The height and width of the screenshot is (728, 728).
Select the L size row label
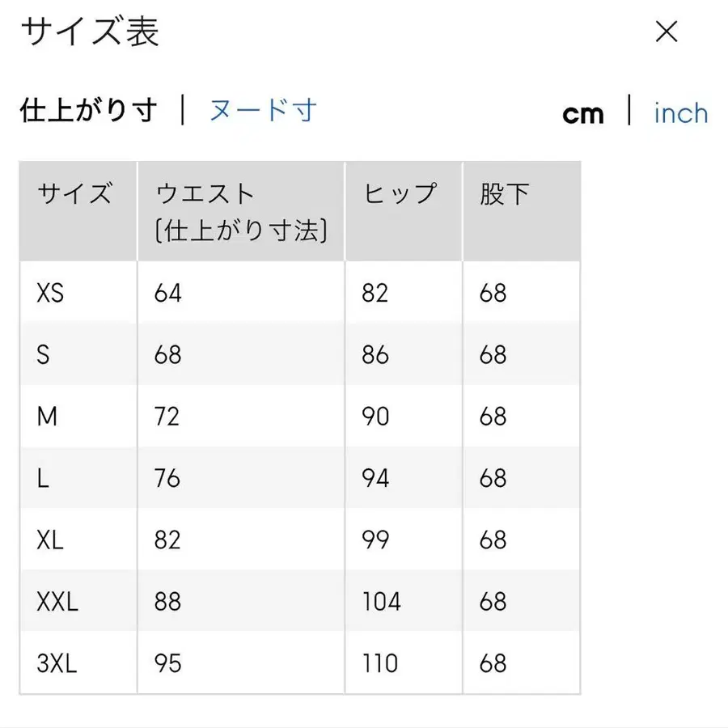[44, 478]
